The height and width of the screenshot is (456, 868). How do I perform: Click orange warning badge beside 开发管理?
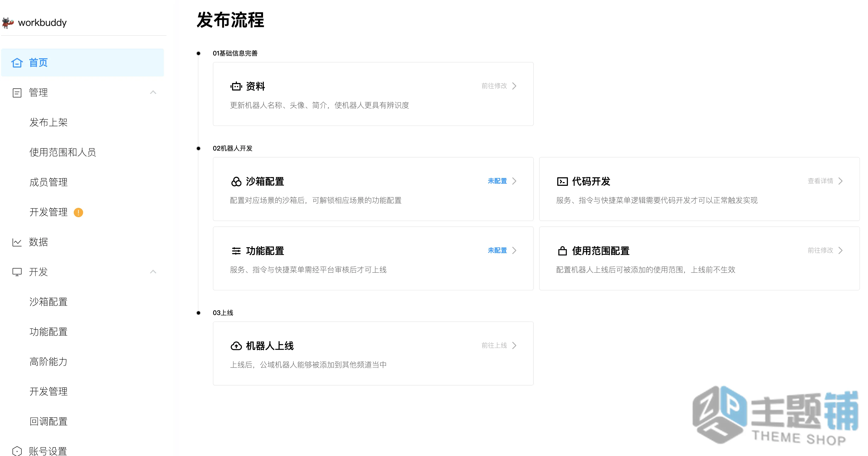[78, 213]
